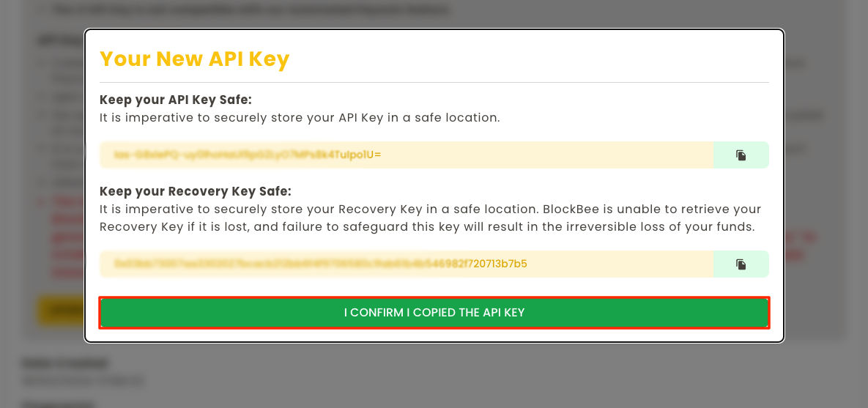Viewport: 868px width, 408px height.
Task: Click the "Keep your API Key Safe:" heading
Action: [x=175, y=100]
